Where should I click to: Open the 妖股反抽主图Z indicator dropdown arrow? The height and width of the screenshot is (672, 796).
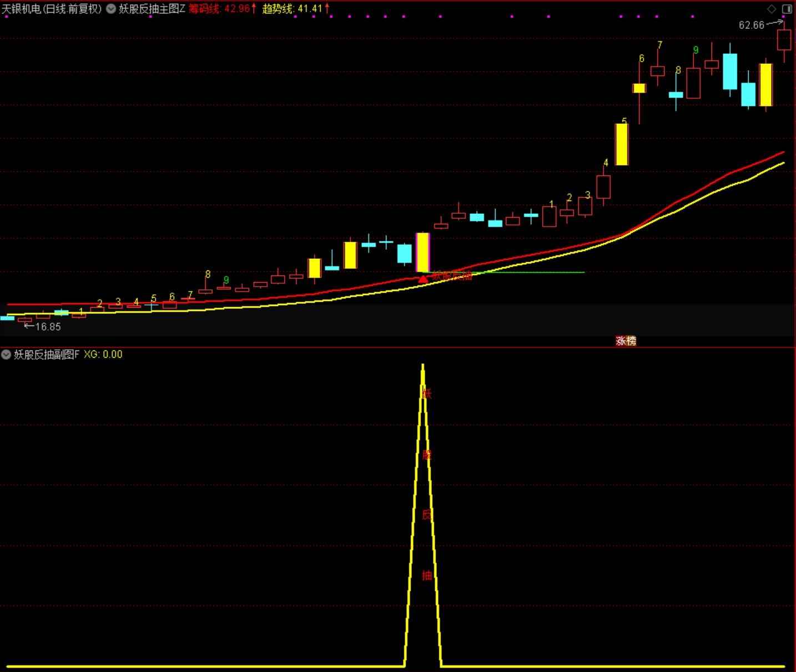111,9
